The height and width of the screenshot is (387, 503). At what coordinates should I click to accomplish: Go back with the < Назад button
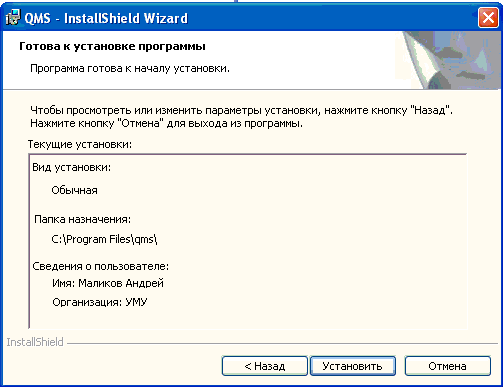coord(265,366)
